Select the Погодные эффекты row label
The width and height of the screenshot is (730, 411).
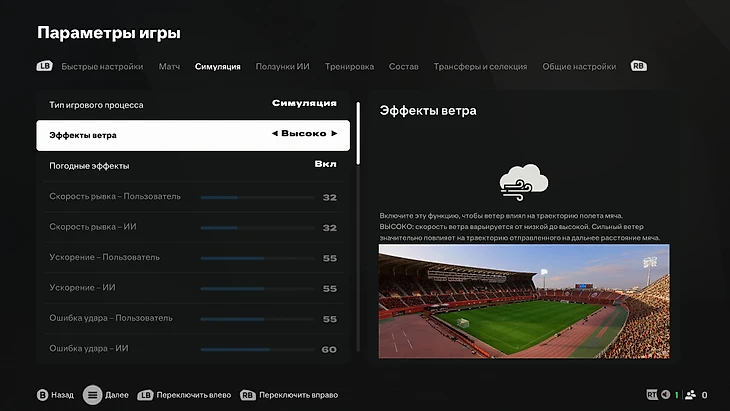tap(89, 166)
